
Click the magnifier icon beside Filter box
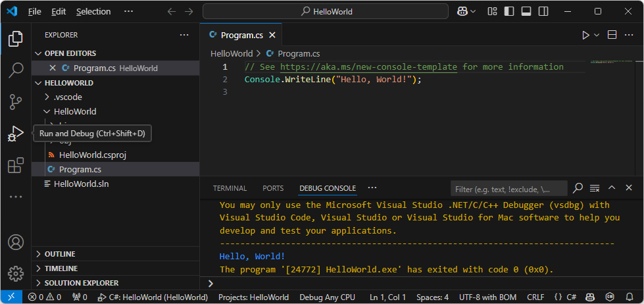tap(578, 188)
